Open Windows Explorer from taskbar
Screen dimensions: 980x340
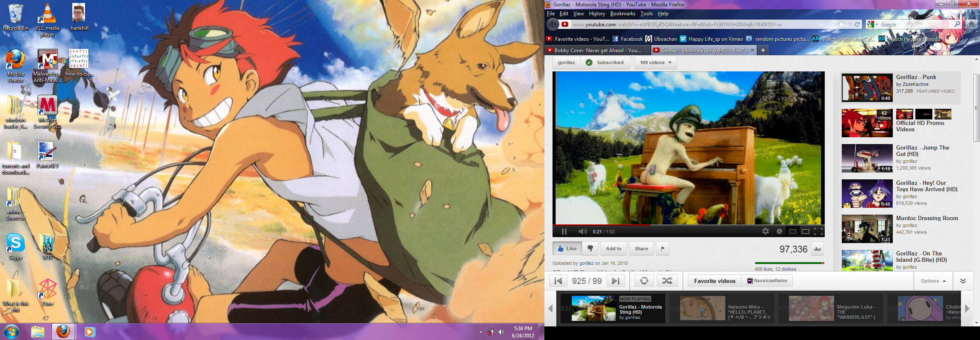tap(38, 331)
